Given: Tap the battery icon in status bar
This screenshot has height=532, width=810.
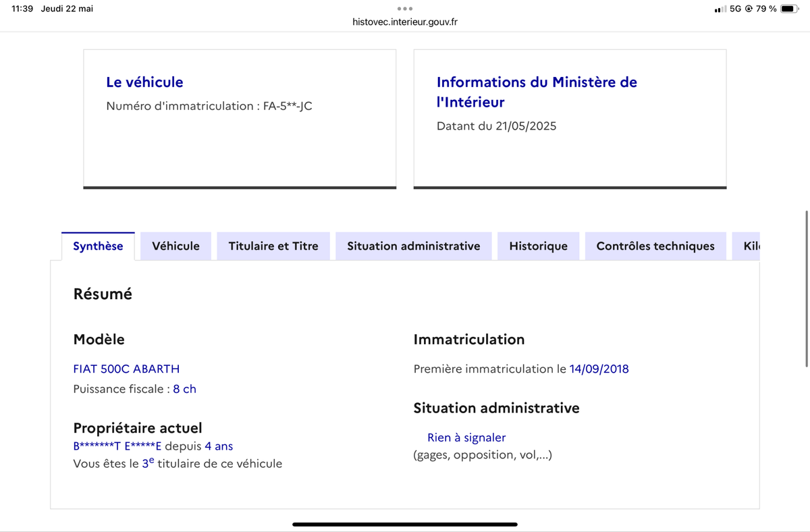Looking at the screenshot, I should (x=789, y=9).
